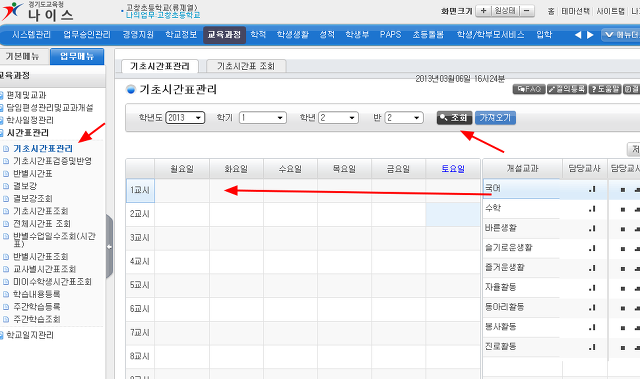Open 교사별시간표조회 in the sidebar

tap(44, 269)
